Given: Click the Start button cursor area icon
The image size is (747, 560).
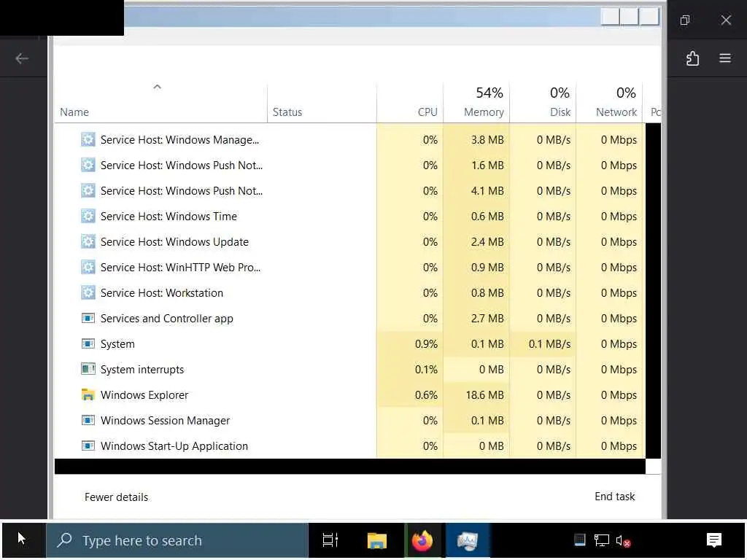Looking at the screenshot, I should click(x=22, y=539).
